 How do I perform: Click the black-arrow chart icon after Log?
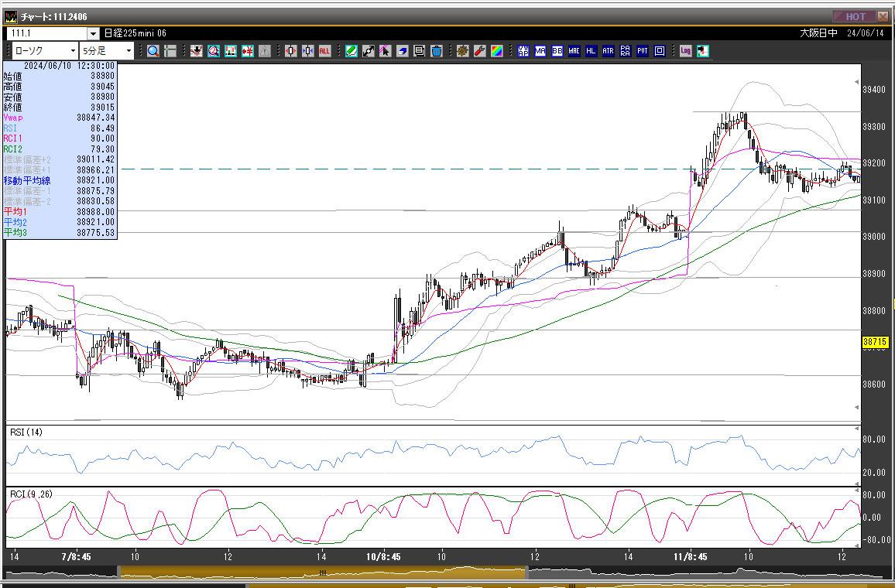pyautogui.click(x=703, y=51)
